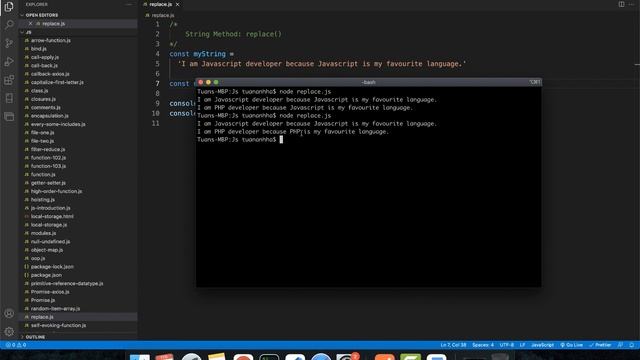Open the Accounts icon in activity bar
This screenshot has width=640, height=360.
click(9, 313)
